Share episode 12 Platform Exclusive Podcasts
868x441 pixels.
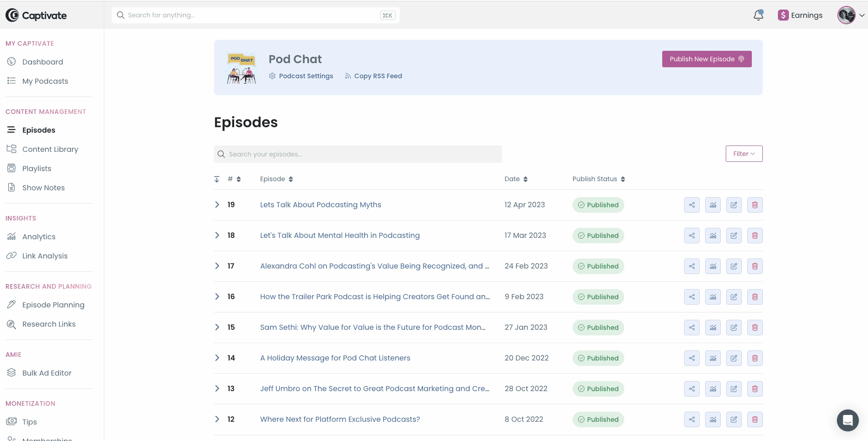pos(692,419)
